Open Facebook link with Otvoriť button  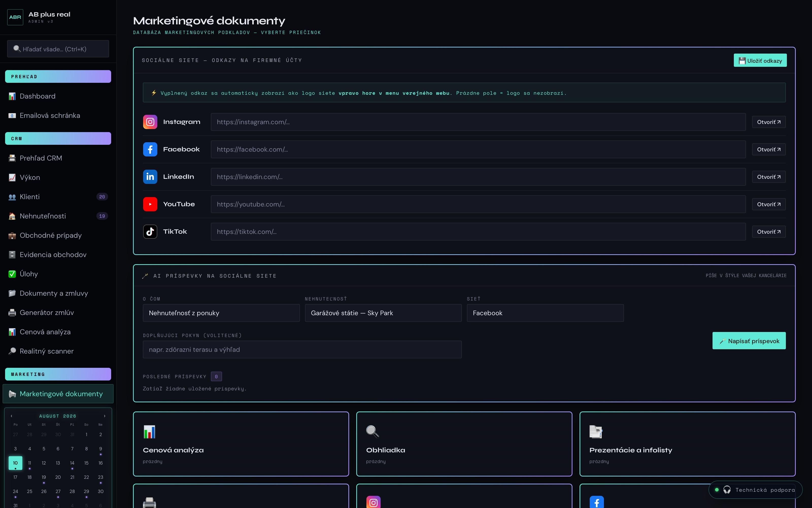click(769, 150)
